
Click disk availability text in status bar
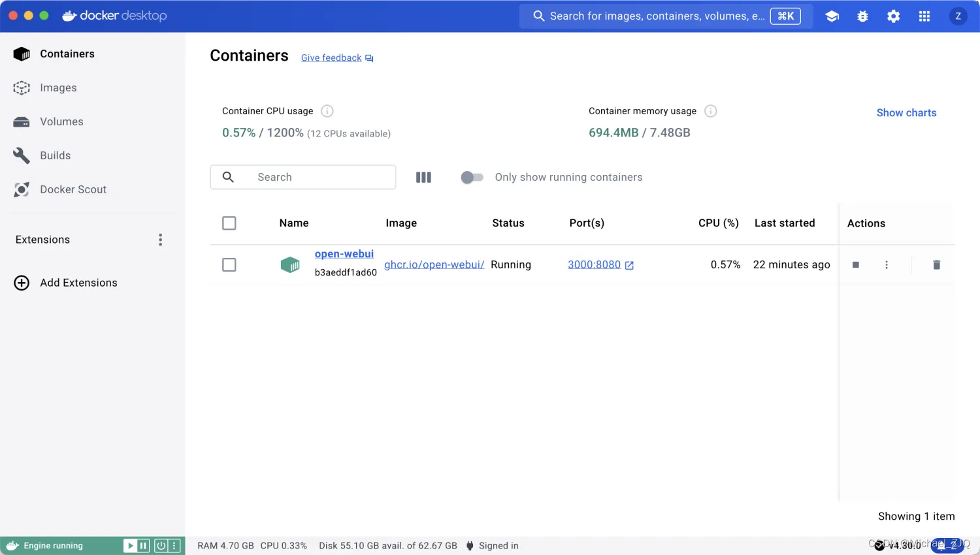click(x=388, y=546)
